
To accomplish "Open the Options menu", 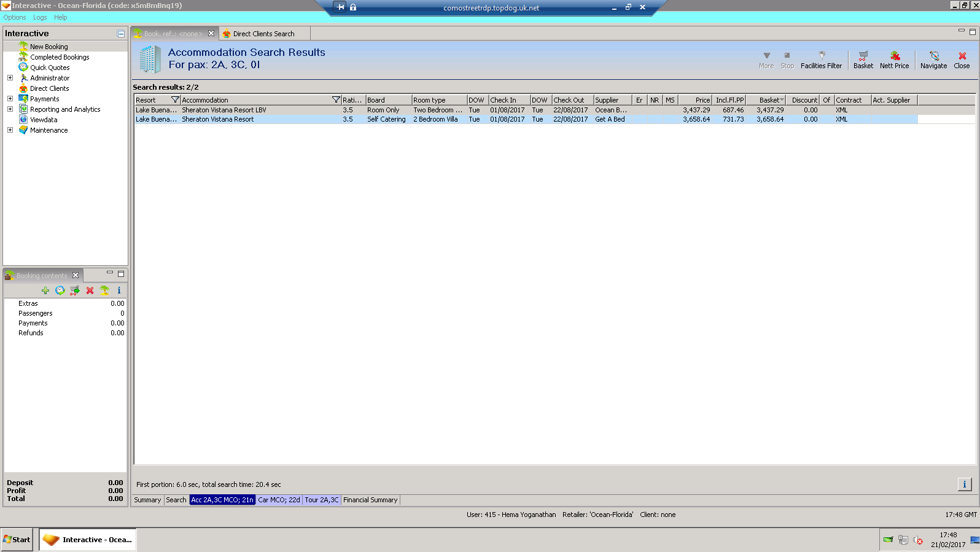I will point(15,17).
